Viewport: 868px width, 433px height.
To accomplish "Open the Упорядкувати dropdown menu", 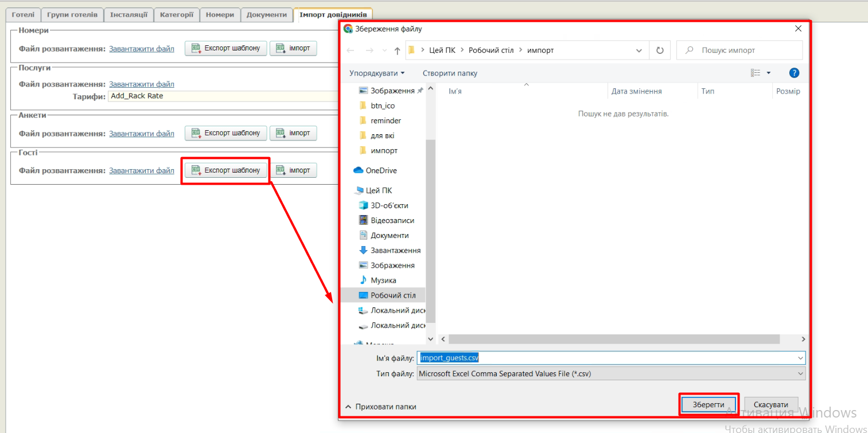I will [376, 73].
